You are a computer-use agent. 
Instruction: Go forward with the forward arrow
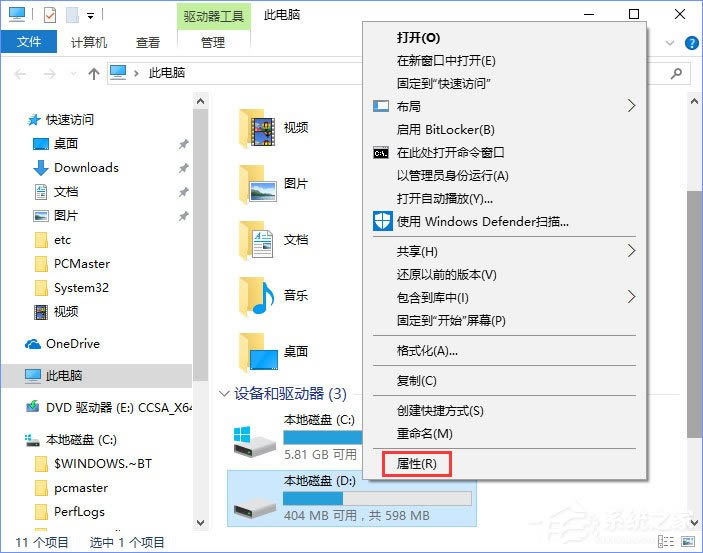click(x=49, y=74)
